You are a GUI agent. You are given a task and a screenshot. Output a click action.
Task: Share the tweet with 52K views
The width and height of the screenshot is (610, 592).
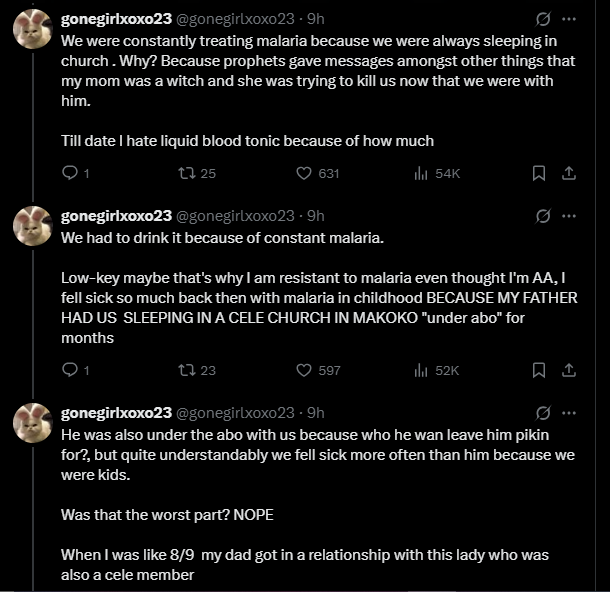coord(568,370)
